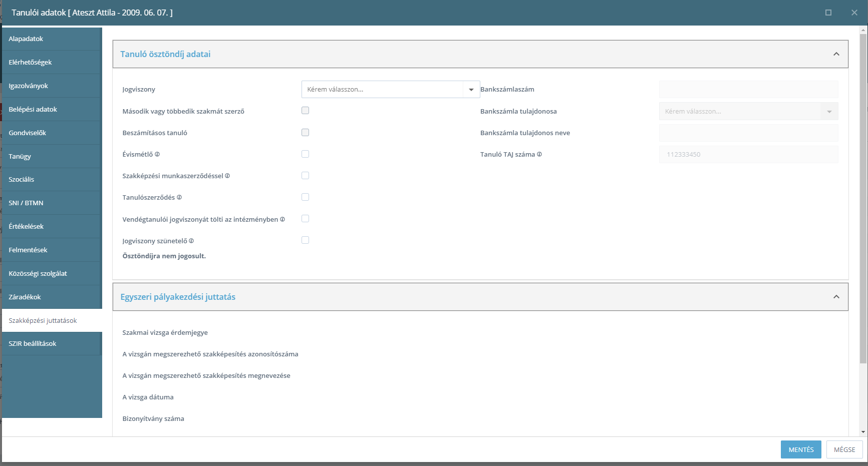Click info icon next to Jogviszony szünetelő
Image resolution: width=868 pixels, height=466 pixels.
[191, 241]
